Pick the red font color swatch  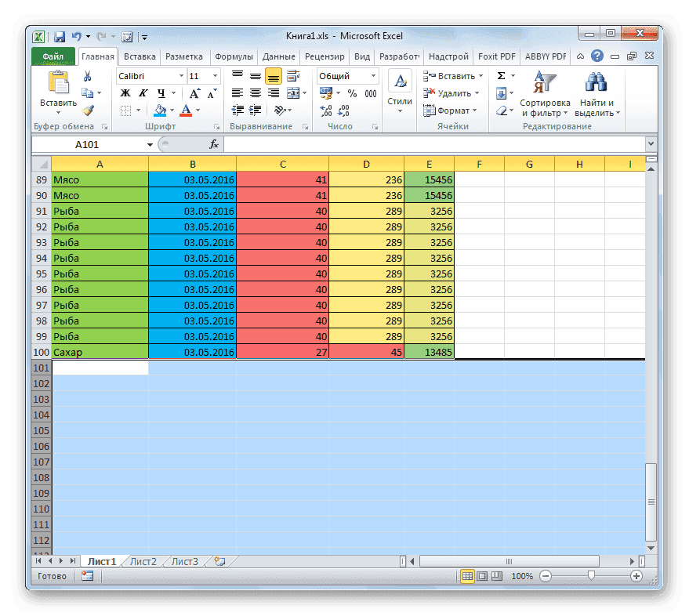[x=186, y=110]
